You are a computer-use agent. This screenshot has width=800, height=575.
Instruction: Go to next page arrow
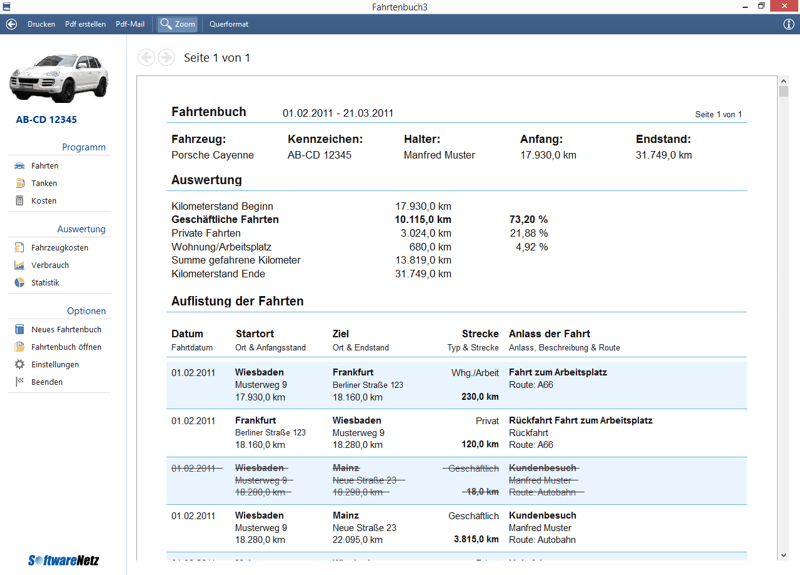click(166, 58)
